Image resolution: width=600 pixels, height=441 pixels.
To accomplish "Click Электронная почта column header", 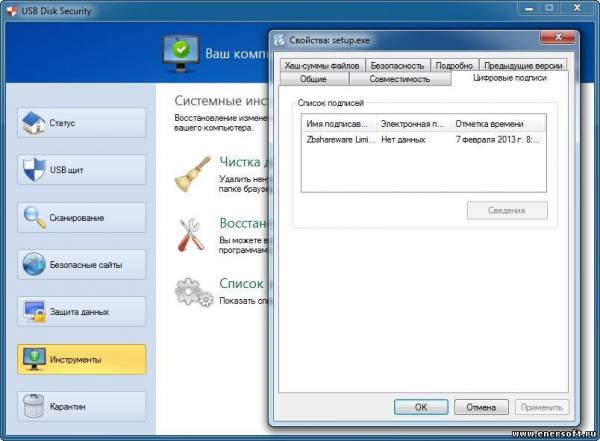I will 413,124.
